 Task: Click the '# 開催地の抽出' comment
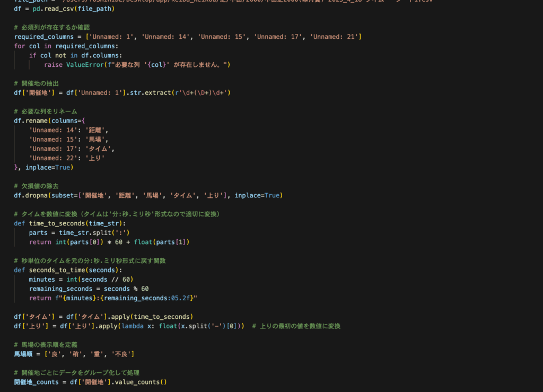37,83
